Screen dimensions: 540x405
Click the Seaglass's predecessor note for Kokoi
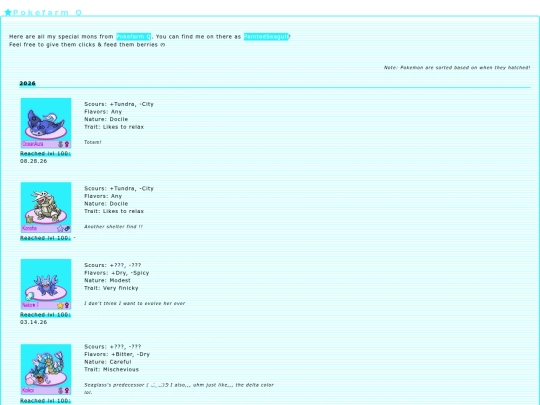pos(179,388)
